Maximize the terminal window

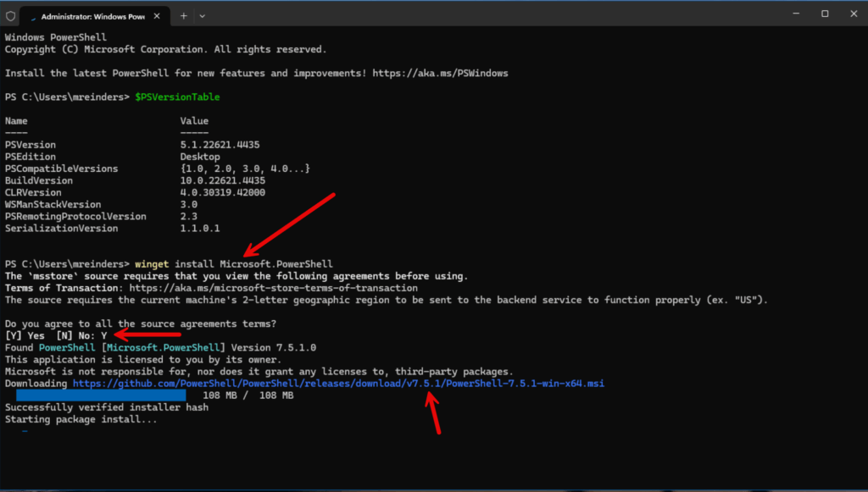click(x=824, y=14)
